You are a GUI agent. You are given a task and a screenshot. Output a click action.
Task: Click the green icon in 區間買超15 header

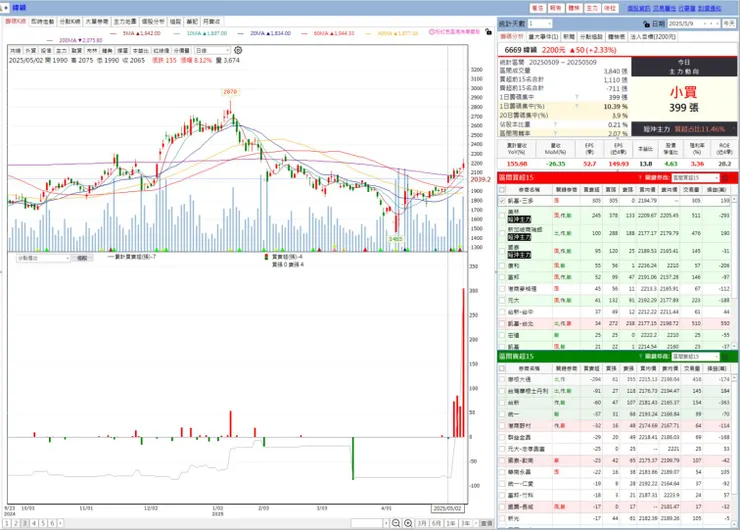[725, 177]
